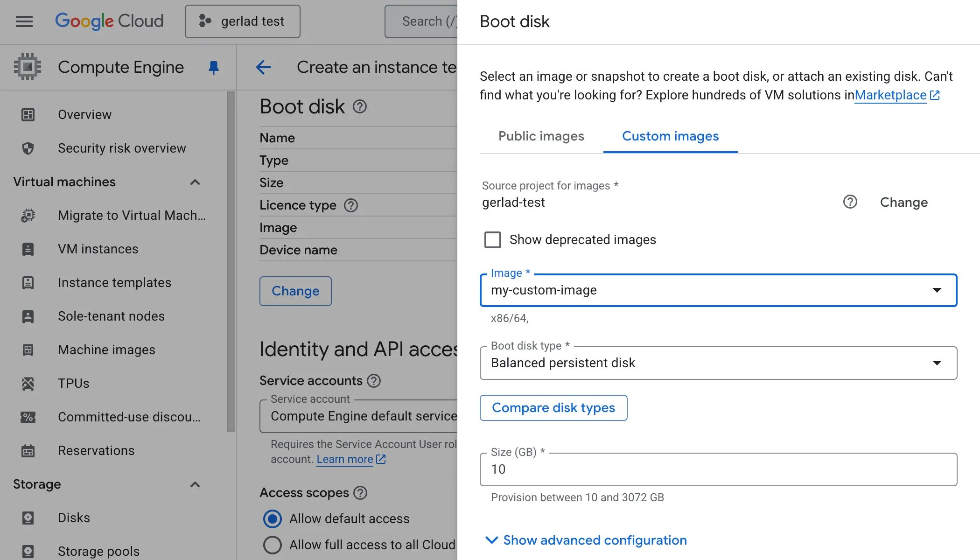Click the Instance templates icon

click(x=28, y=283)
